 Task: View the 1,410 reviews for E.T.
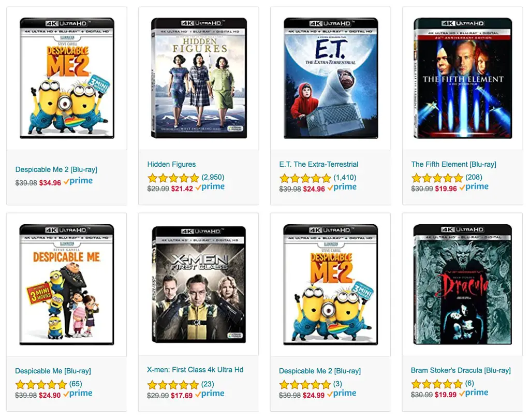(345, 178)
